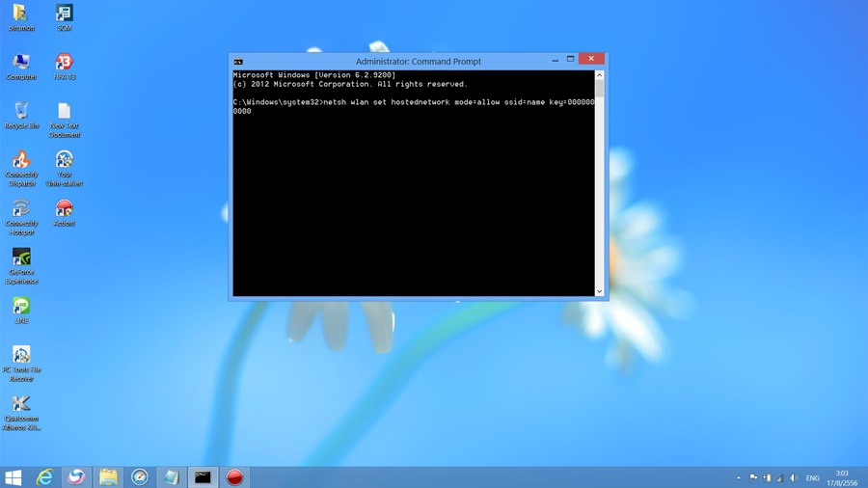Image resolution: width=868 pixels, height=488 pixels.
Task: Click the '(c) 2012 Microsoft Corporation' line
Action: [x=350, y=84]
